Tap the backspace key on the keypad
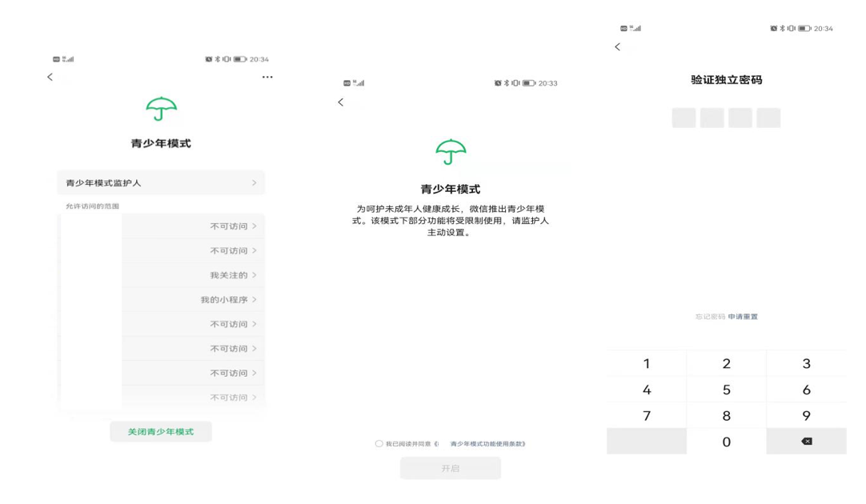 (806, 441)
